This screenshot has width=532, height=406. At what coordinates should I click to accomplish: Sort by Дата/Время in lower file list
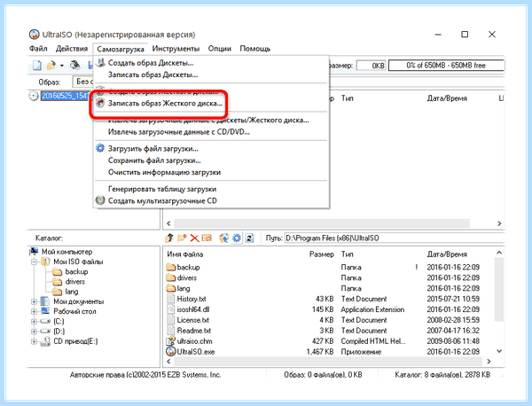pos(447,254)
